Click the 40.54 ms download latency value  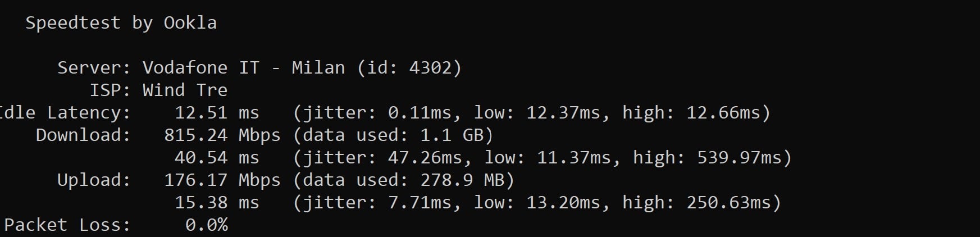(x=216, y=158)
